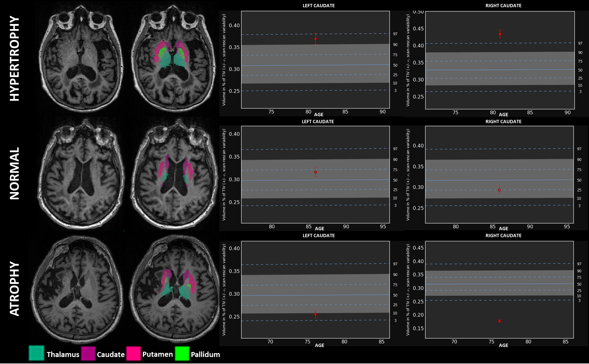
Task: Click the green Pallidum legend swatch
Action: [182, 353]
